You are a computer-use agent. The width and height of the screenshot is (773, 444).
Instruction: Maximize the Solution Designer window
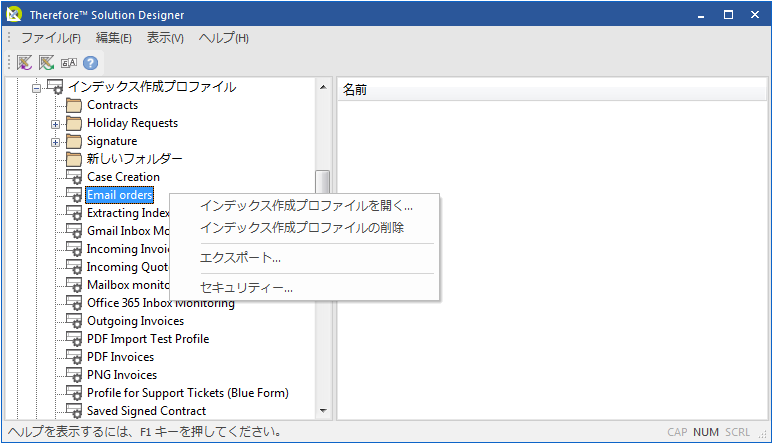click(728, 15)
